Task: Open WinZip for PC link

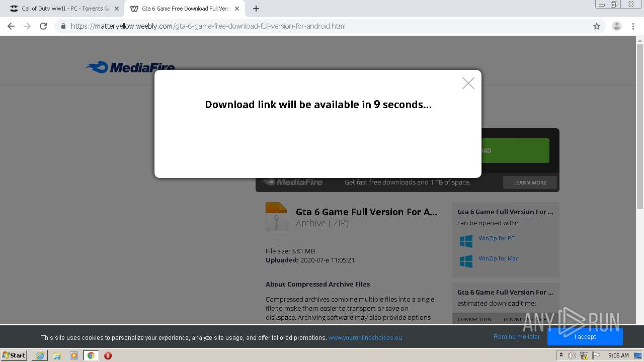Action: point(497,238)
